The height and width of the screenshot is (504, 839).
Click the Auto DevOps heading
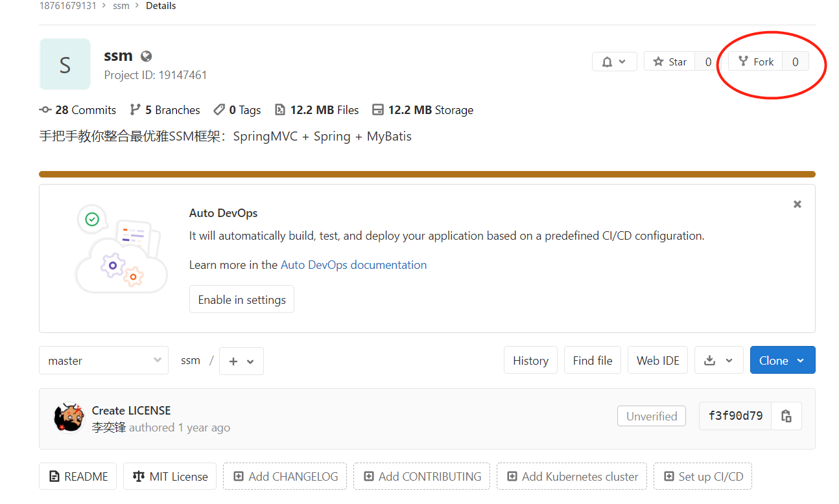click(224, 213)
